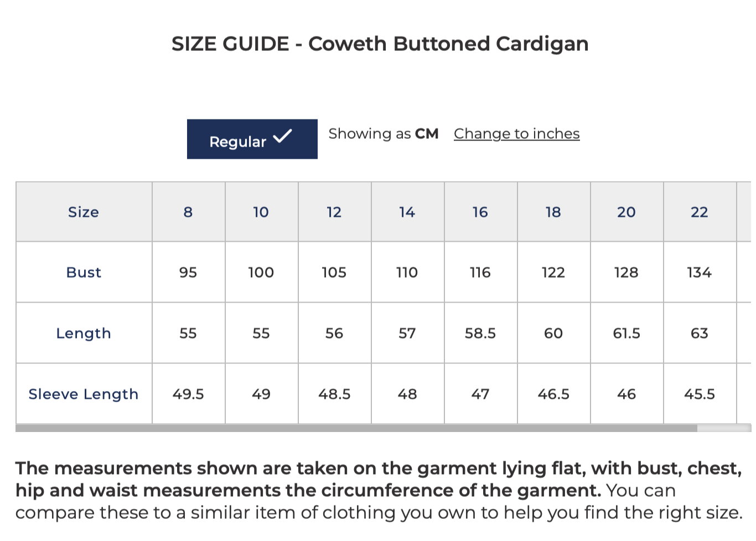Click the Size header cell
Viewport: 756px width, 541px height.
point(83,212)
